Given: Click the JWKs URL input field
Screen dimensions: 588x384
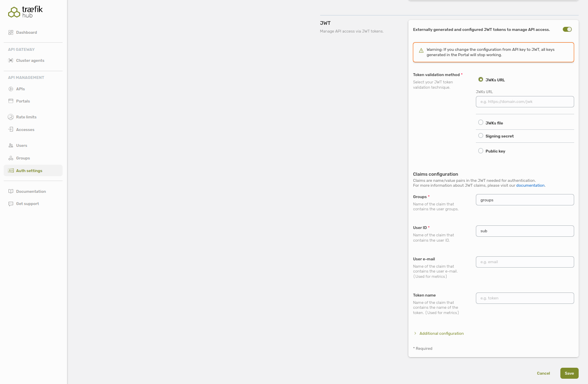Looking at the screenshot, I should pos(525,101).
